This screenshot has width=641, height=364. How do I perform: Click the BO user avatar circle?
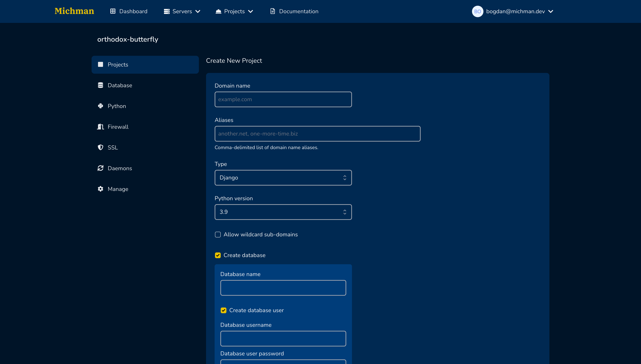click(x=477, y=11)
